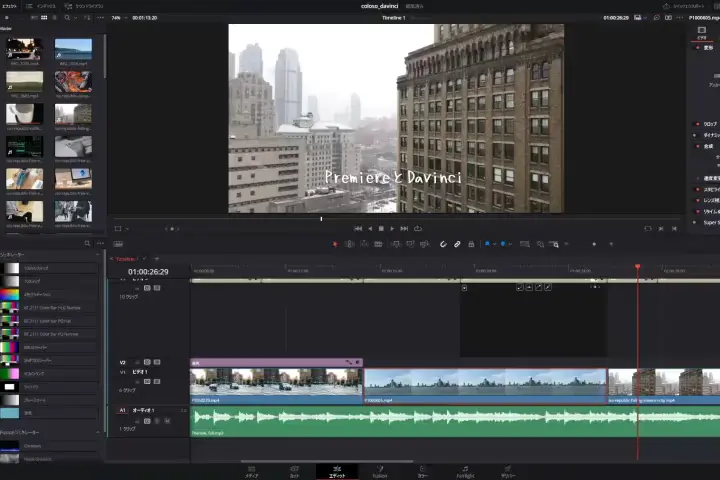Search the effects library magnifier icon
Screen dimensions: 720x480
point(87,243)
